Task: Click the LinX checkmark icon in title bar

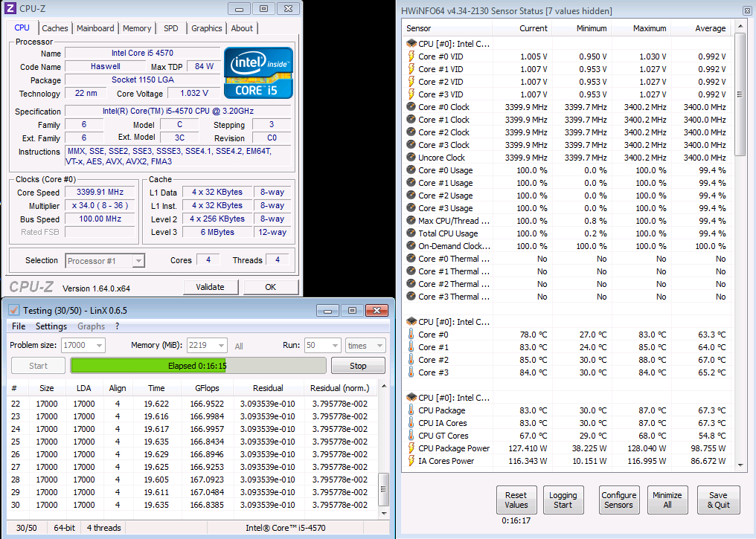Action: pos(13,310)
